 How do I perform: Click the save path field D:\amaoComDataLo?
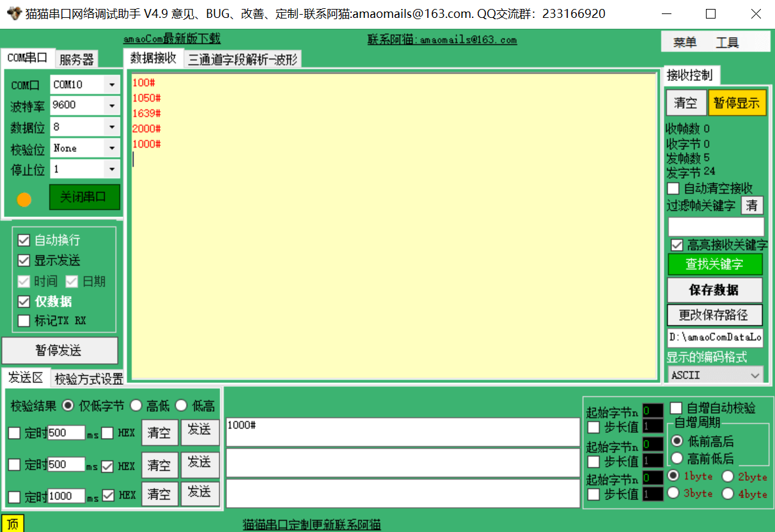[x=715, y=338]
